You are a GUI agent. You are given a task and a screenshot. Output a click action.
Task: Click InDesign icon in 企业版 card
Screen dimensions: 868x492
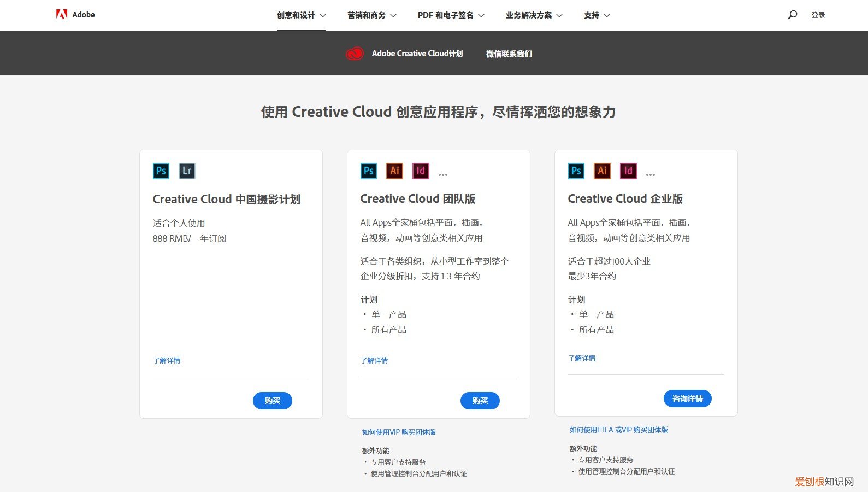(x=628, y=171)
